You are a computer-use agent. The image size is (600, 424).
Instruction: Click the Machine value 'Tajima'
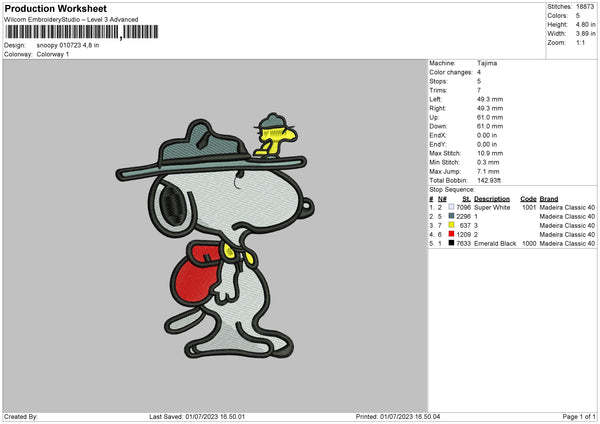487,63
